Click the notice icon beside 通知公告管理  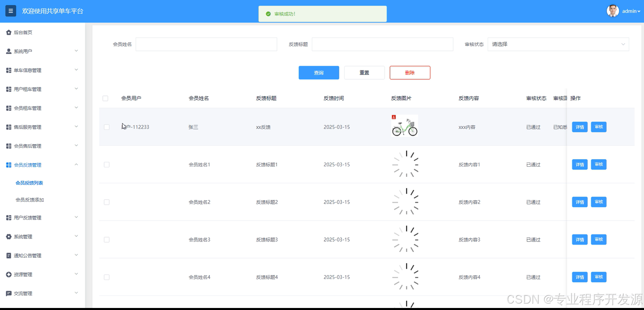coord(9,255)
